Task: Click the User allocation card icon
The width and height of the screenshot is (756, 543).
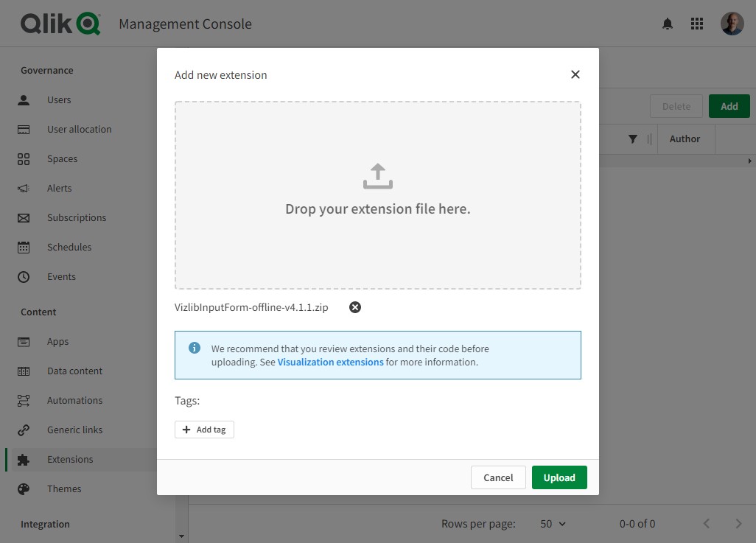Action: pos(24,129)
